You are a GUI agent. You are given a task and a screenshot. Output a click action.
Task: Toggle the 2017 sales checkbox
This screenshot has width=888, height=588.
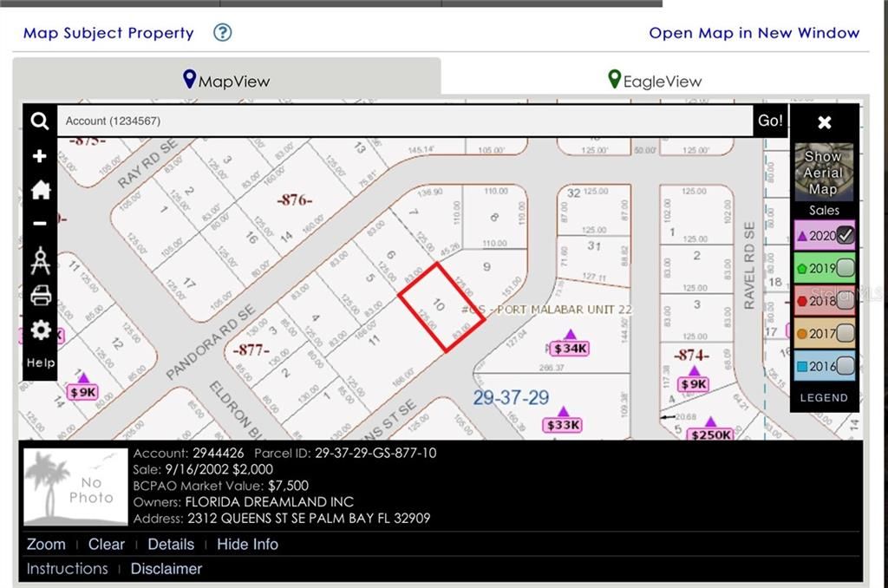[x=846, y=333]
